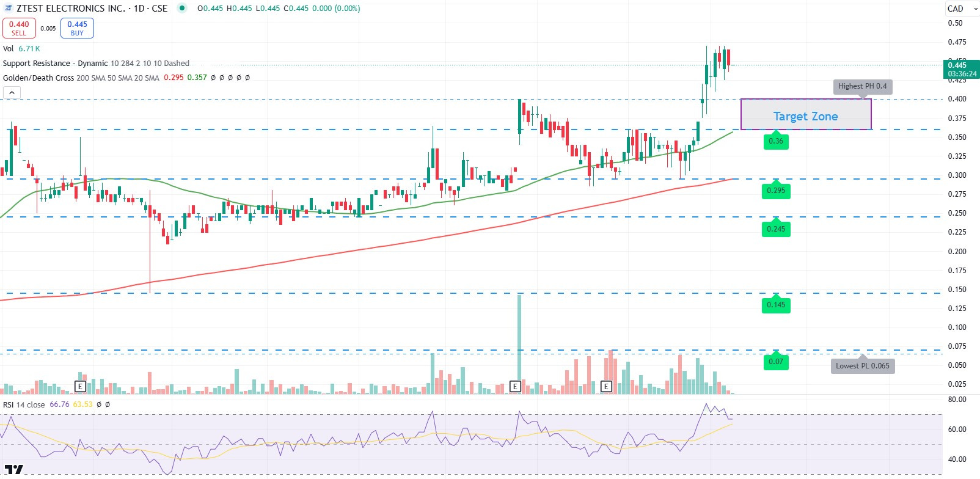The height and width of the screenshot is (479, 980).
Task: Select the RSI 14 close indicator legend
Action: [x=24, y=404]
